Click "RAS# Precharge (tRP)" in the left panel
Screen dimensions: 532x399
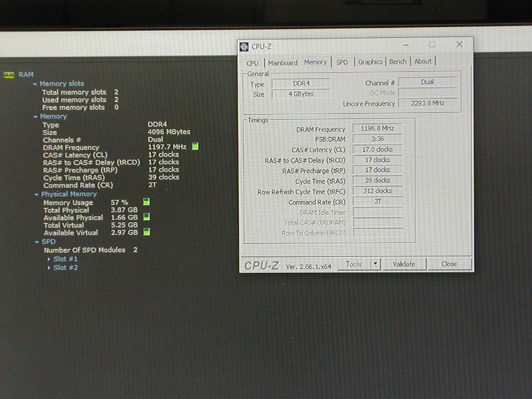pyautogui.click(x=80, y=170)
